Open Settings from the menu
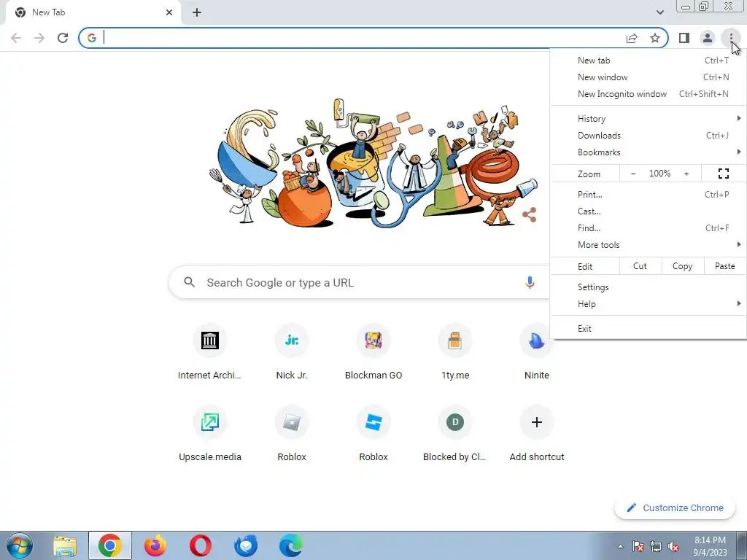This screenshot has height=560, width=747. pyautogui.click(x=649, y=287)
